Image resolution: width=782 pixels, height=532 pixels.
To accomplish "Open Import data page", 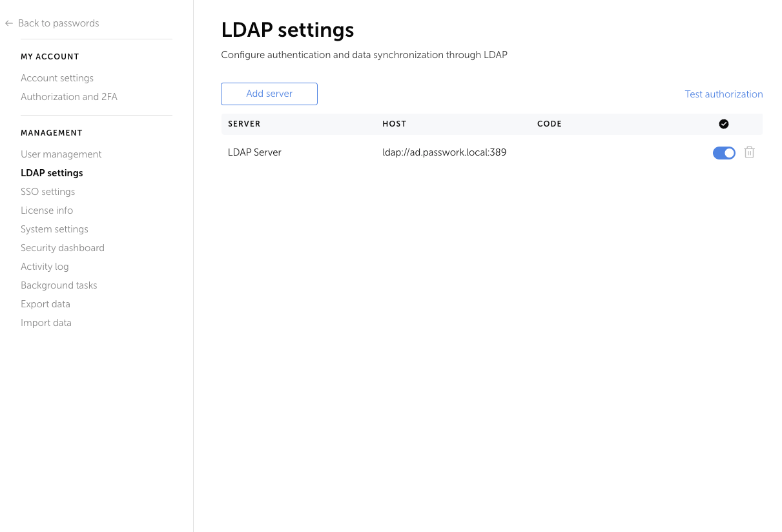I will tap(46, 322).
